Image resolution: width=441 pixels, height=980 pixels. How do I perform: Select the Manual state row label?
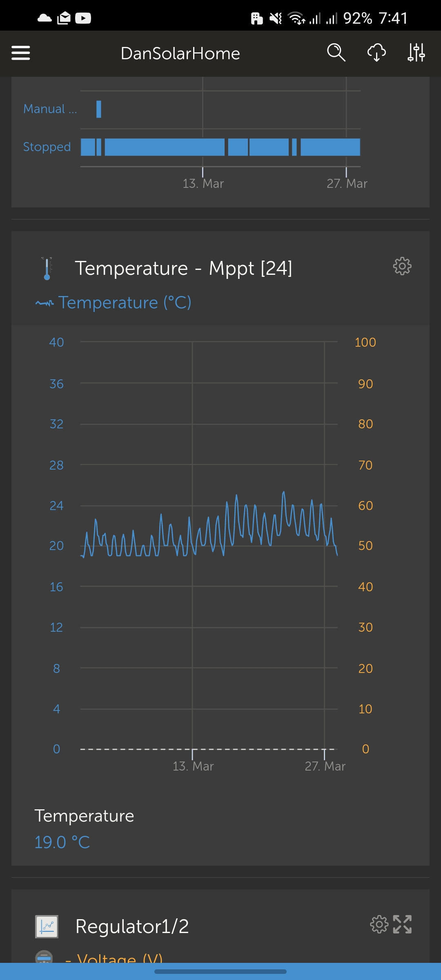click(x=50, y=109)
